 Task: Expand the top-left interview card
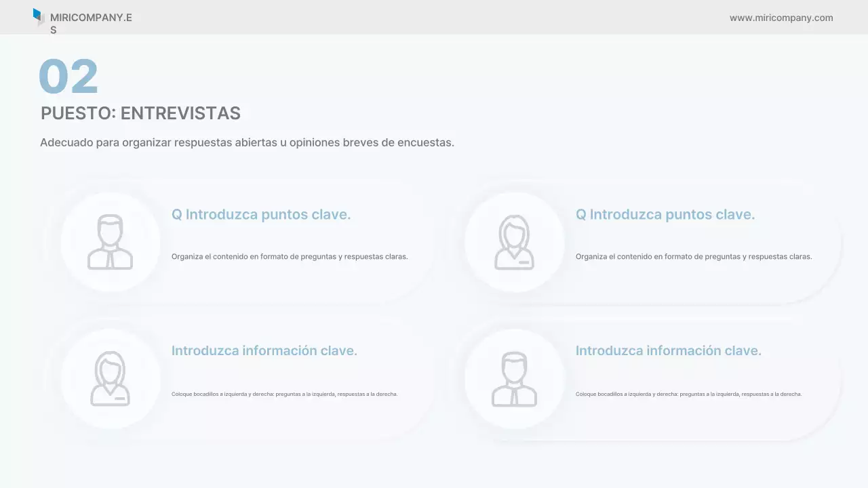(x=244, y=241)
